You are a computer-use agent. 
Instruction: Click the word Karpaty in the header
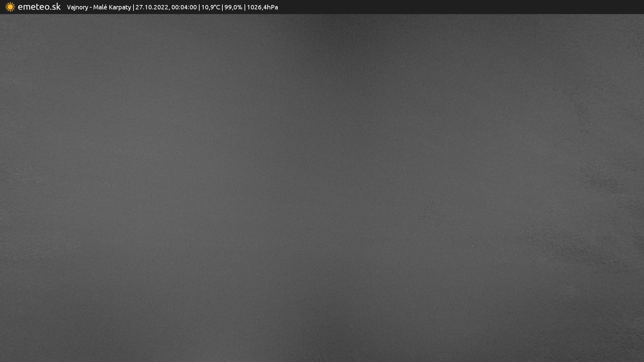(x=120, y=7)
